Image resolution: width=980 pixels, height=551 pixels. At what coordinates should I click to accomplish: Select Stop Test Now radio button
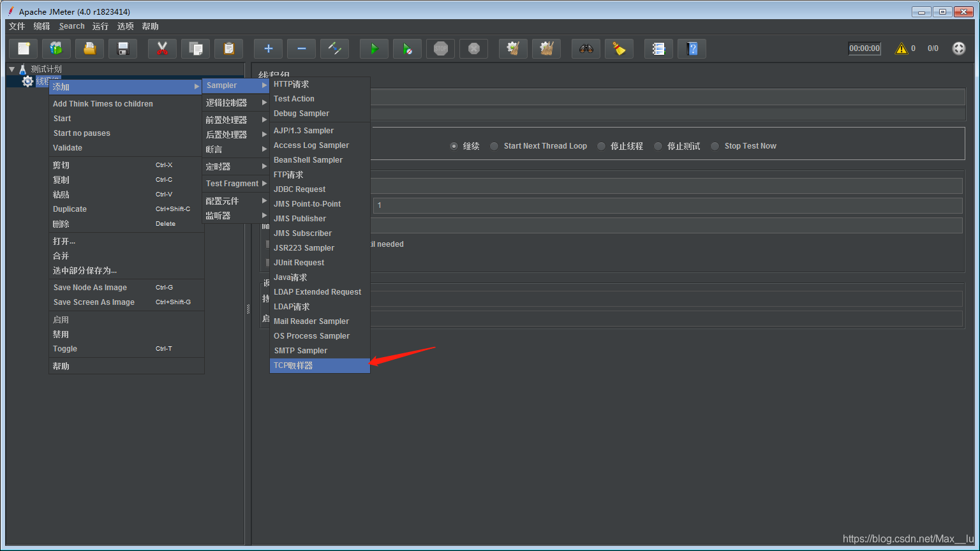pyautogui.click(x=715, y=146)
